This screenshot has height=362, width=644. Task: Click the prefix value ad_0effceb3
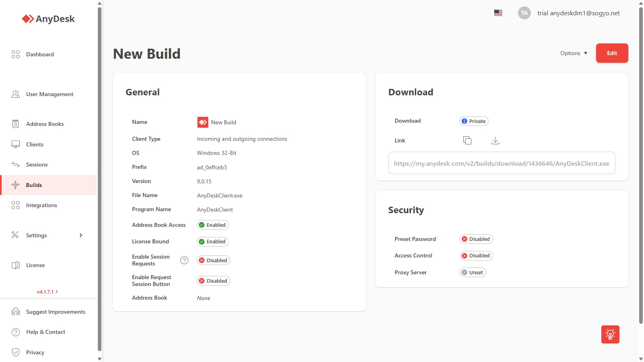coord(212,167)
